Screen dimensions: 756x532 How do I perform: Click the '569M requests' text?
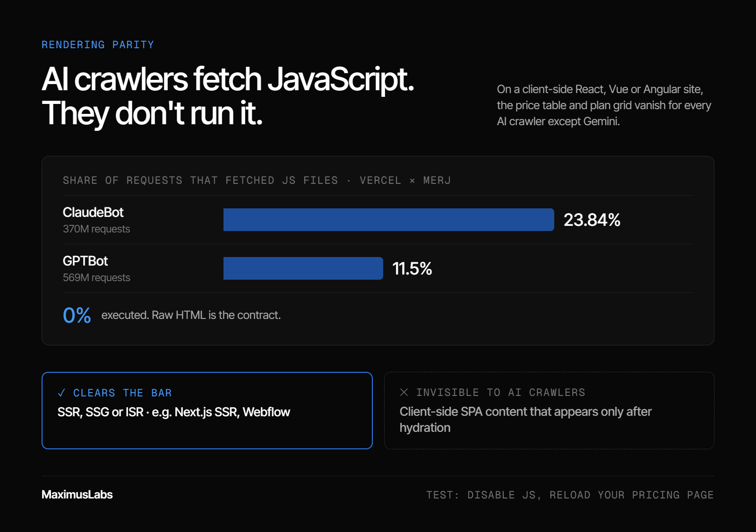96,278
